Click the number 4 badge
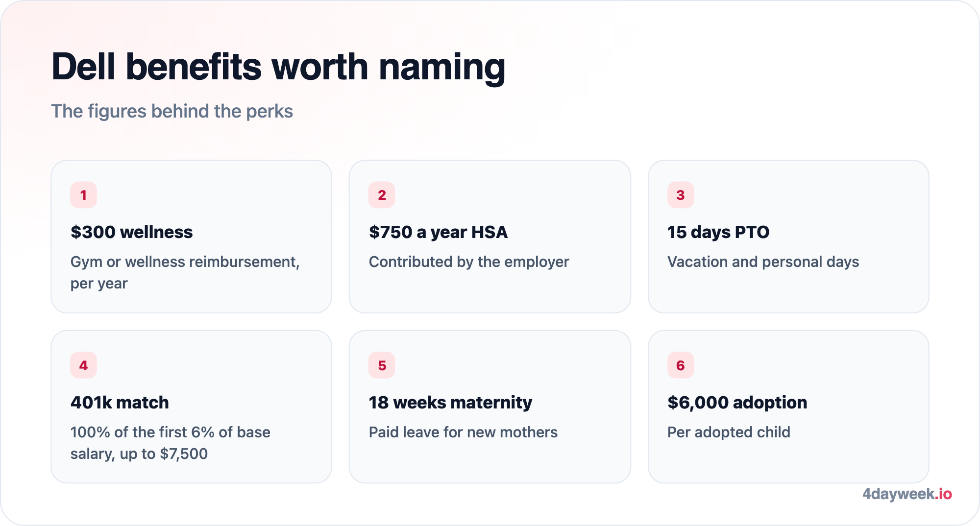 coord(83,365)
